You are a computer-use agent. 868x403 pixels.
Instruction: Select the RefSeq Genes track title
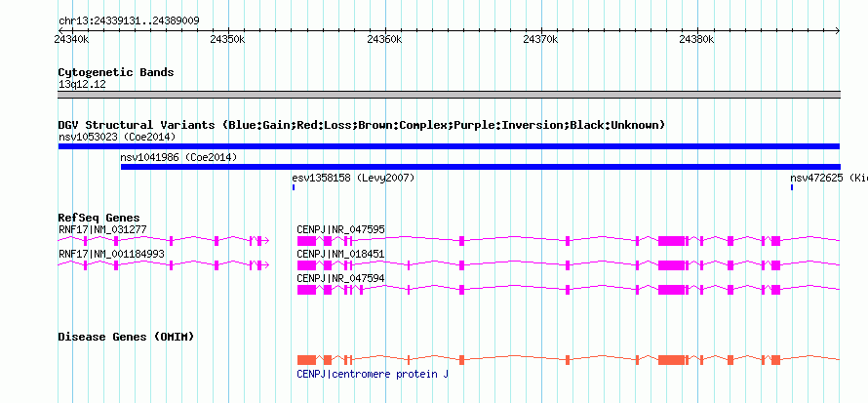(99, 218)
